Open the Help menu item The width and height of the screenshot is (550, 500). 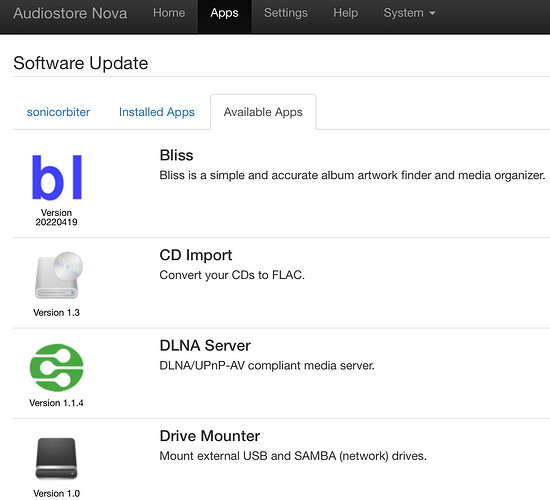coord(346,13)
